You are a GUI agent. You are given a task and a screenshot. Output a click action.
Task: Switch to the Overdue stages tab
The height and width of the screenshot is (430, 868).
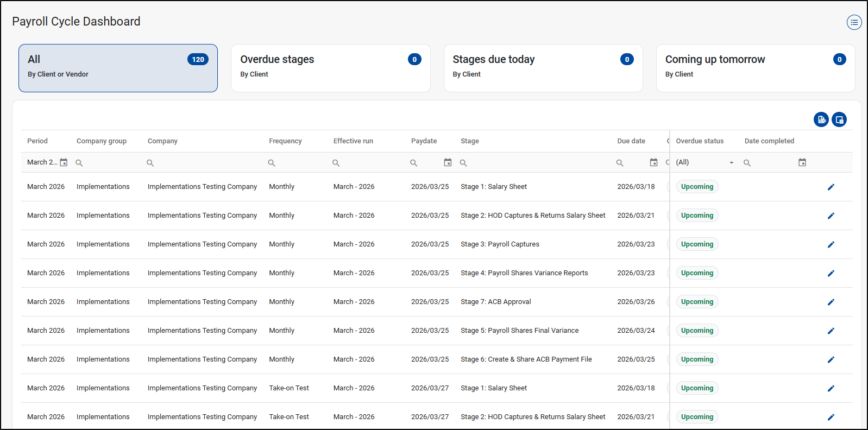pos(330,68)
